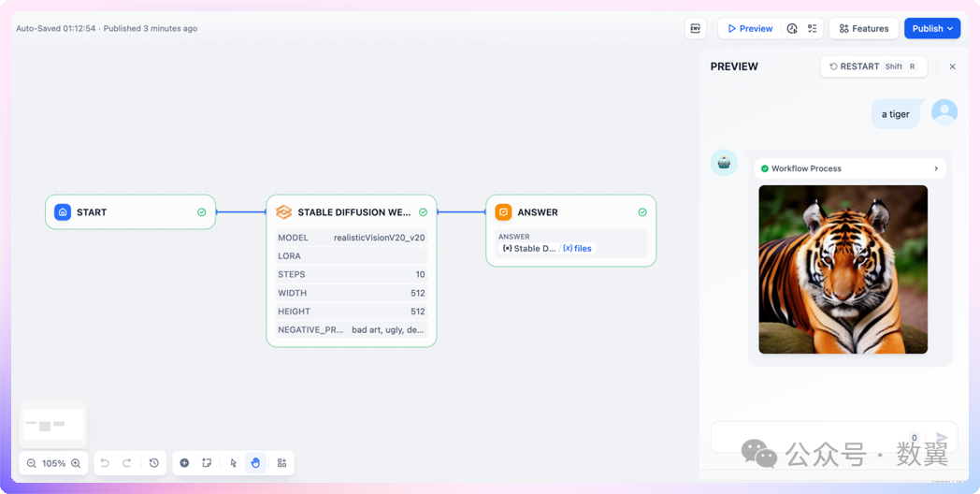Open the run history clock icon
Viewport: 980px width, 494px height.
click(792, 28)
